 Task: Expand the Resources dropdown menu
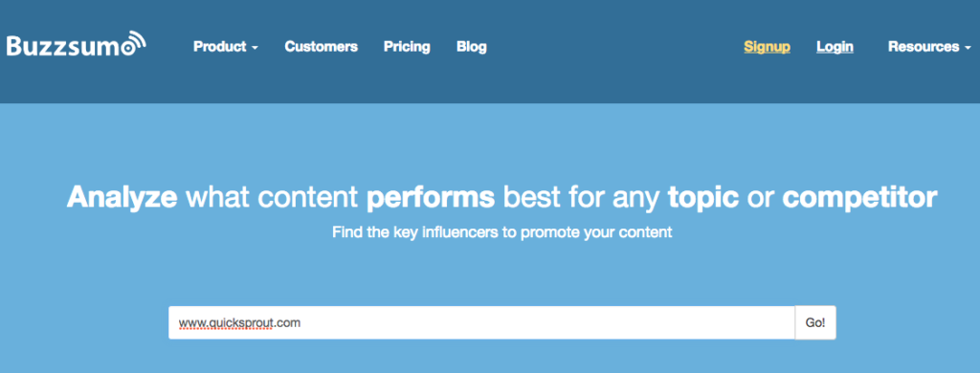click(x=929, y=47)
